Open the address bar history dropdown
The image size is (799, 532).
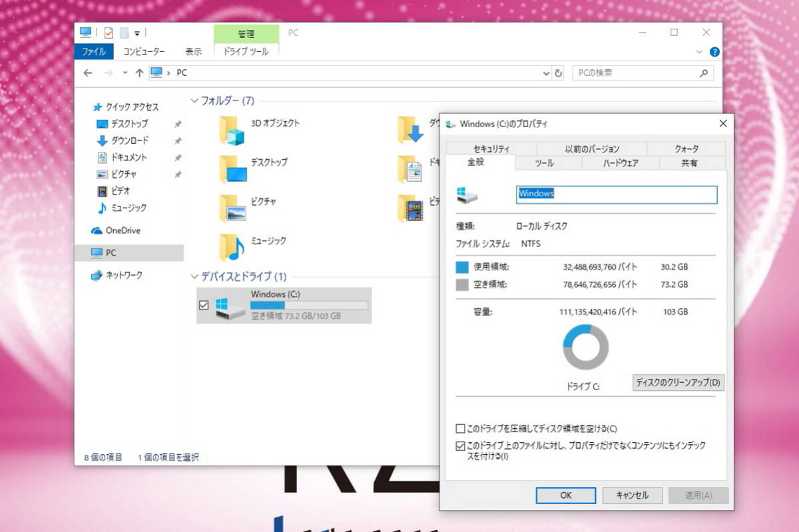pyautogui.click(x=547, y=73)
